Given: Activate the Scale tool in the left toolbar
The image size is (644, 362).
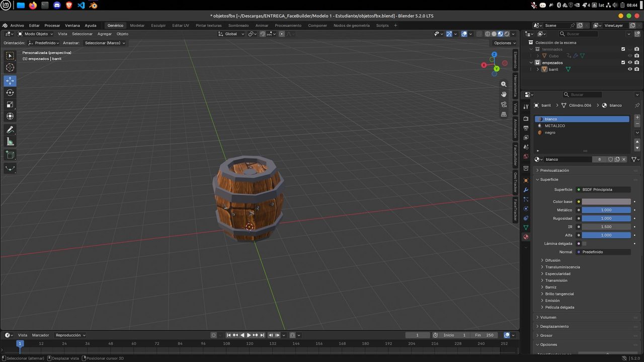Looking at the screenshot, I should tap(10, 104).
